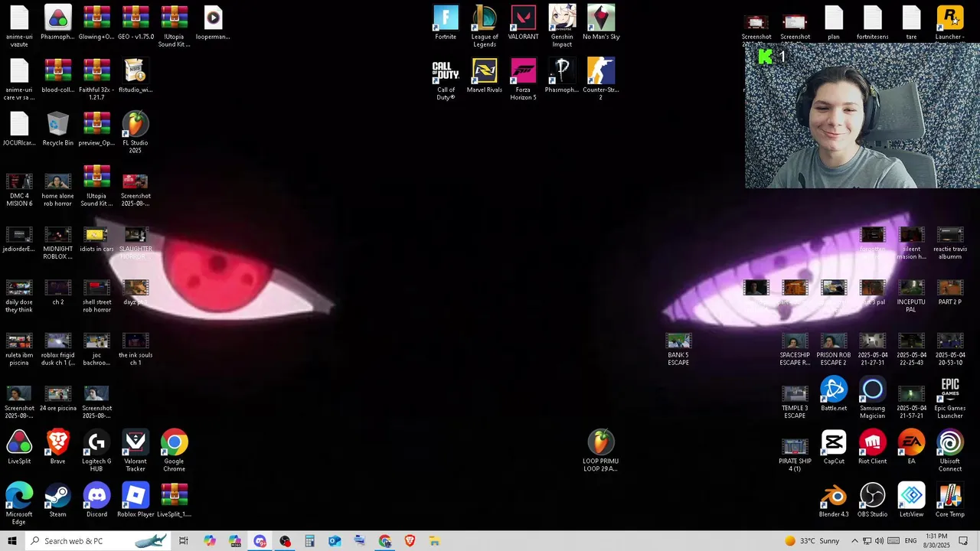Open the notification center icon

(963, 541)
